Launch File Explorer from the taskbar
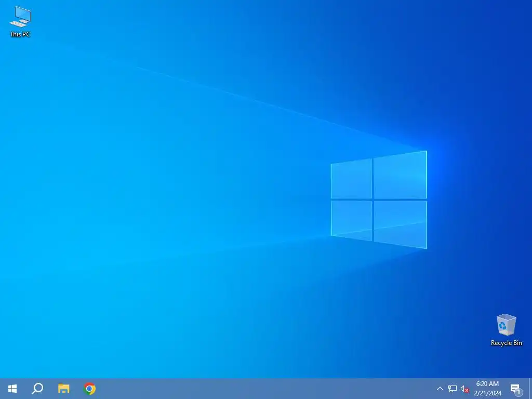532x399 pixels. coord(63,389)
